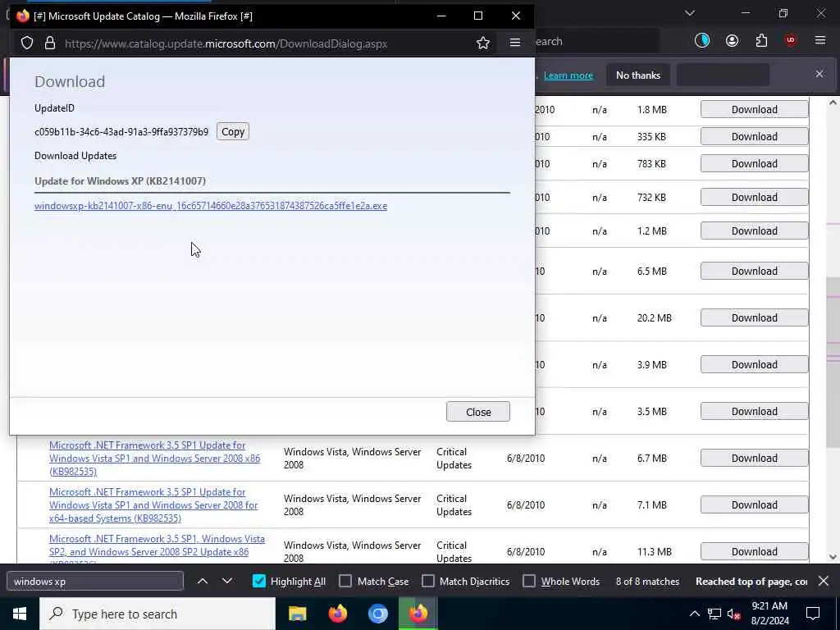Click the blue circular extension icon in toolbar
Viewport: 840px width, 630px height.
coord(702,41)
